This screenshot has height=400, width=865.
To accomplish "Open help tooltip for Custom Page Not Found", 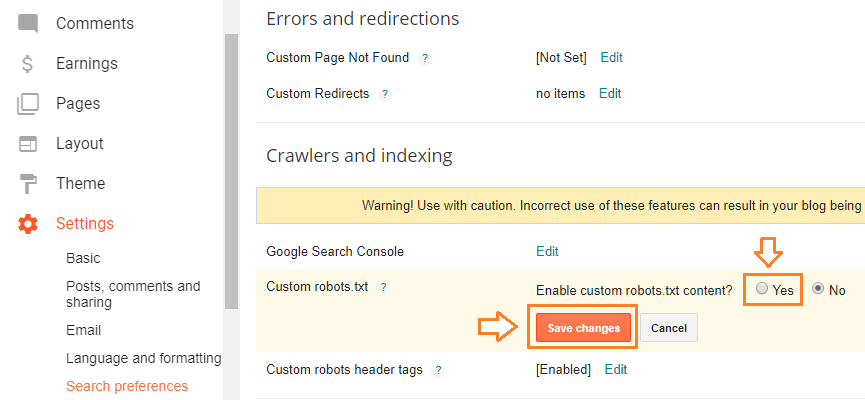I will click(x=424, y=58).
